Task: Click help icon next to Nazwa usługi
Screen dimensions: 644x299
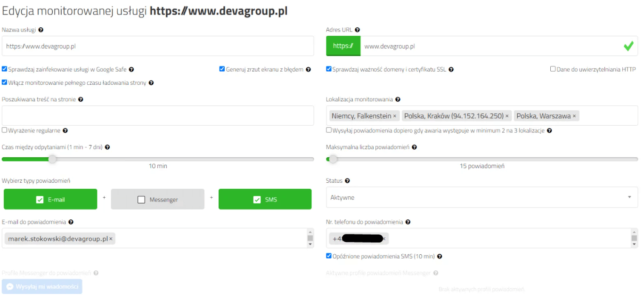Action: (41, 30)
